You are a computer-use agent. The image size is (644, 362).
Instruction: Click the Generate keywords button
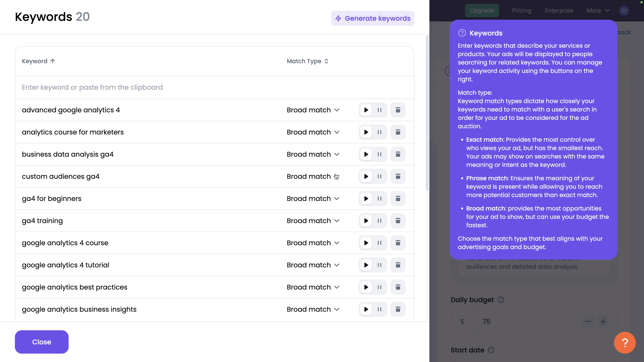[x=373, y=18]
